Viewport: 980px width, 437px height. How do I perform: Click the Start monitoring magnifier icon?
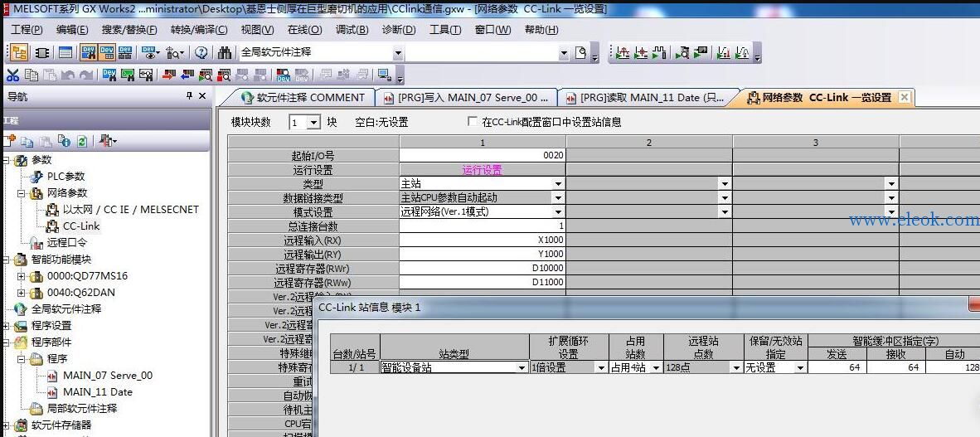point(205,75)
